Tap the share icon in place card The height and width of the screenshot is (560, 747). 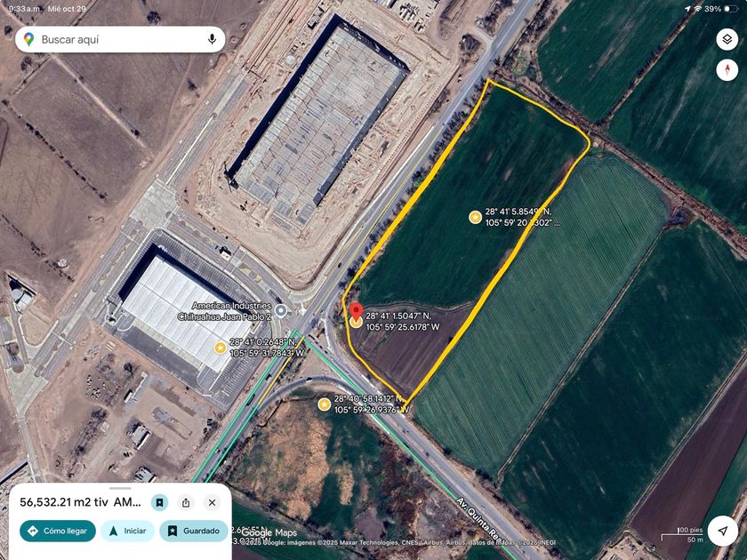[186, 502]
